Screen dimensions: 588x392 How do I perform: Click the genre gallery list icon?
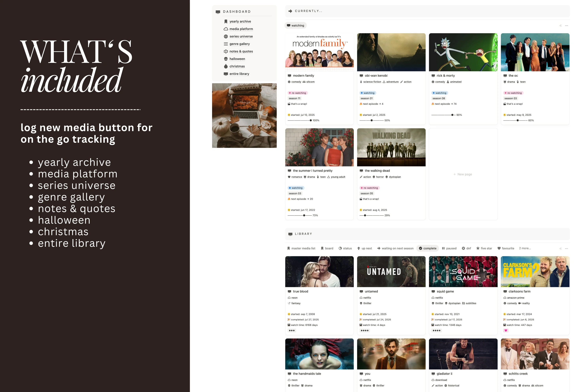[226, 44]
